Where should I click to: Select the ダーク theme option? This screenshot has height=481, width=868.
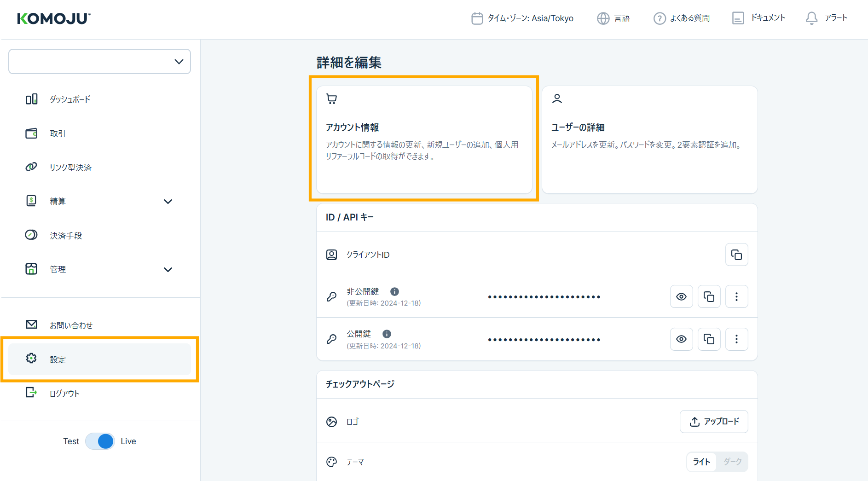(732, 462)
